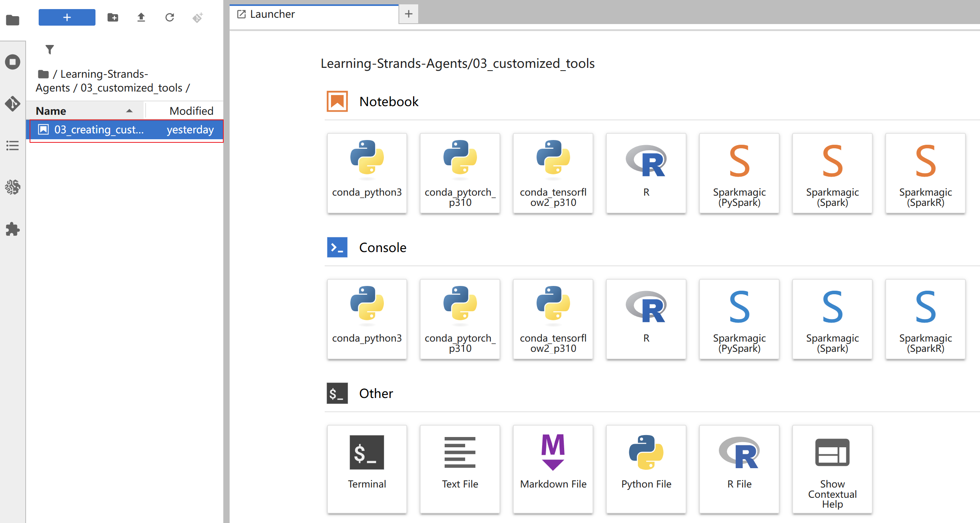
Task: Sort files by Name column
Action: 85,111
